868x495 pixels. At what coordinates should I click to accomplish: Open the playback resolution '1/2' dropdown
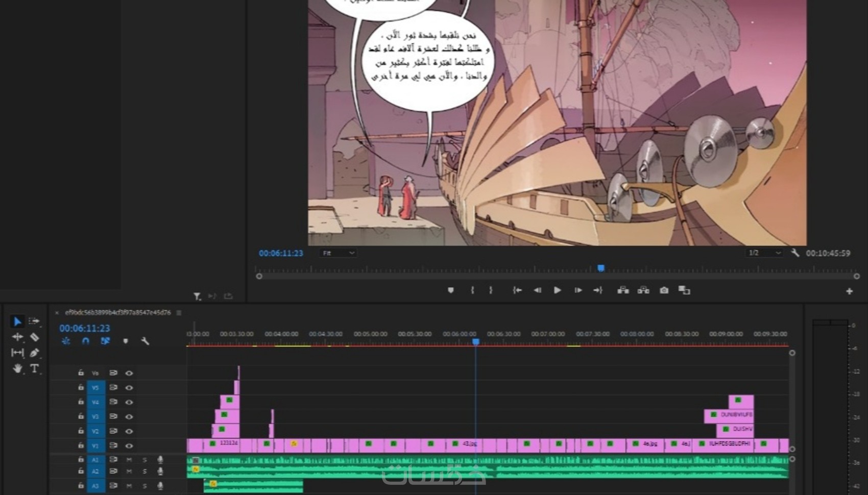[764, 253]
